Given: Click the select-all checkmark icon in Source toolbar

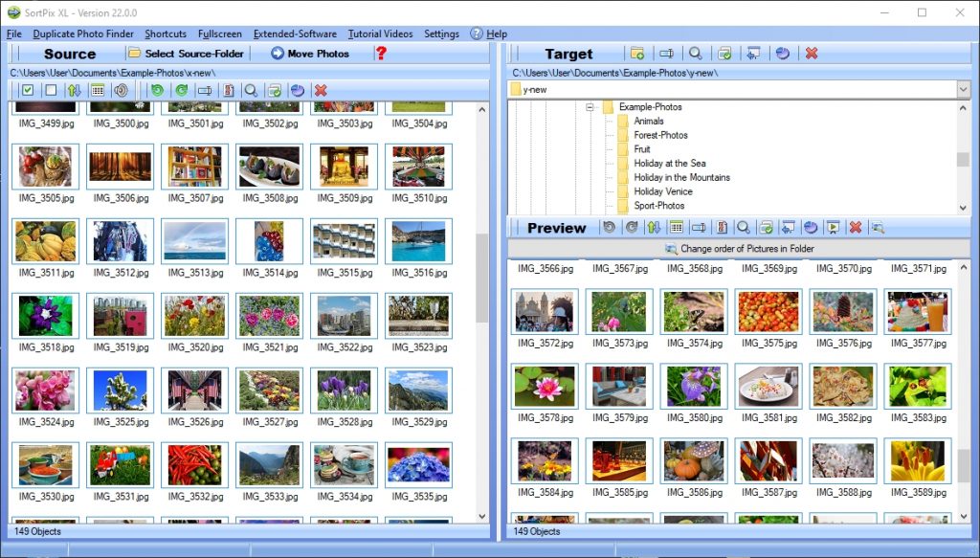Looking at the screenshot, I should pos(28,90).
